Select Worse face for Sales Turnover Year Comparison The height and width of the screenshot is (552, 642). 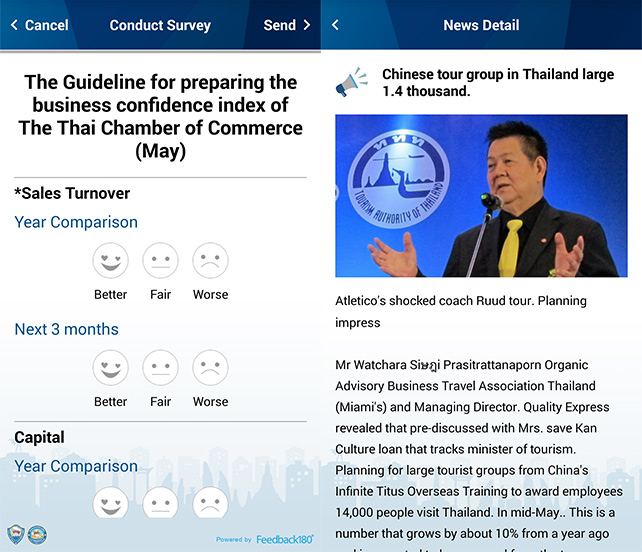(210, 261)
